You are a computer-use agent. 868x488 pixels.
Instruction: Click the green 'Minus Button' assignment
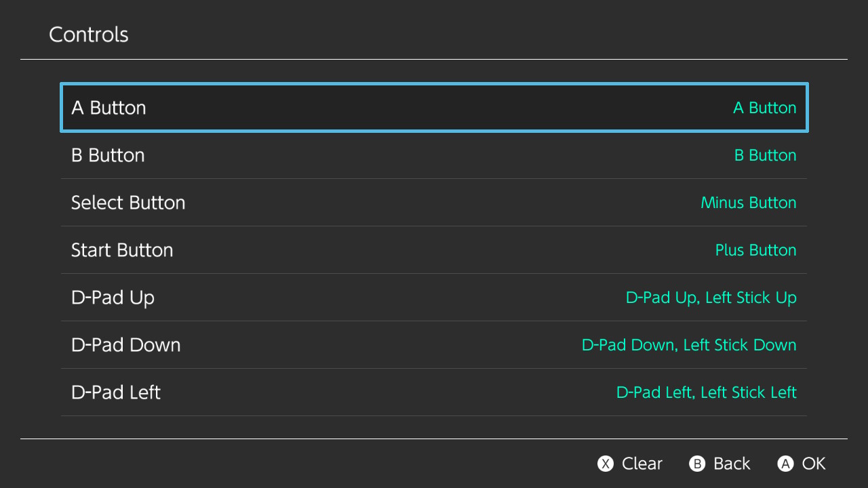(x=749, y=203)
